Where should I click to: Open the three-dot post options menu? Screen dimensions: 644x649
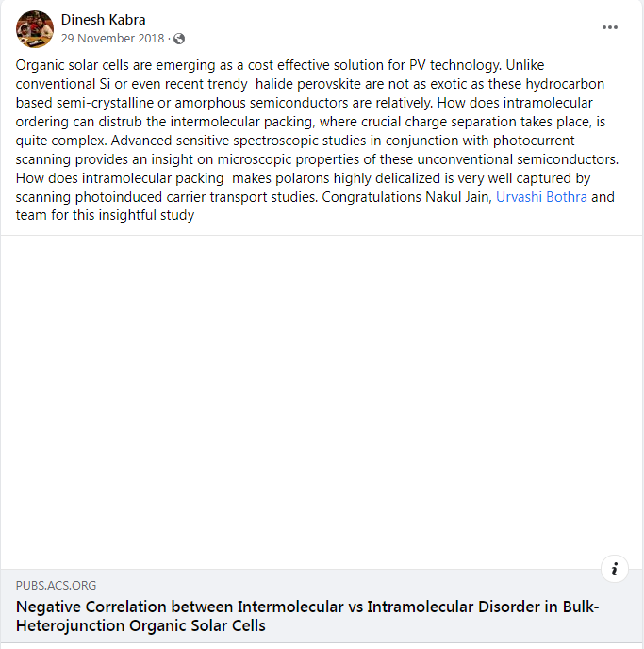pyautogui.click(x=610, y=27)
